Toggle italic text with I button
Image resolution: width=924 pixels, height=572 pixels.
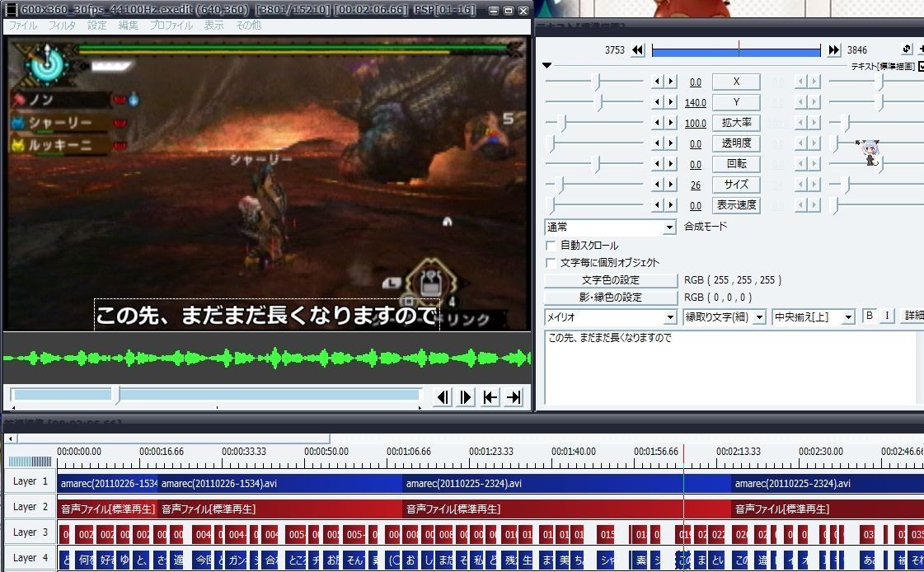tap(887, 316)
